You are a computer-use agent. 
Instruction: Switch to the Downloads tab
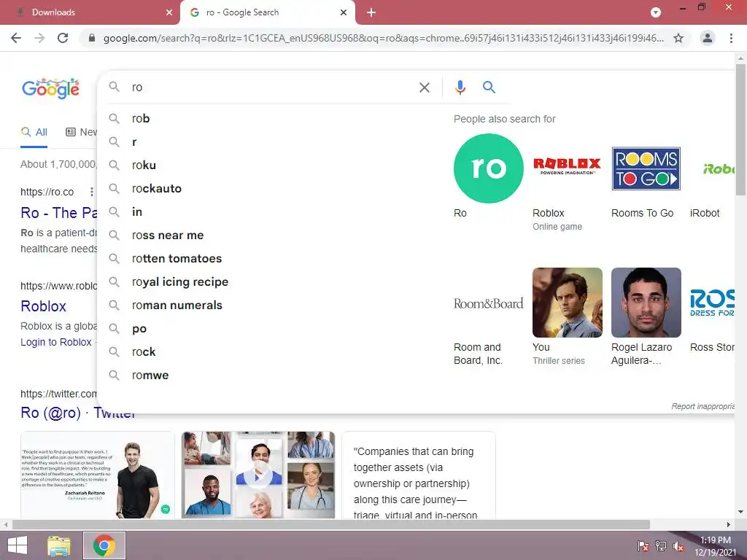pos(90,12)
